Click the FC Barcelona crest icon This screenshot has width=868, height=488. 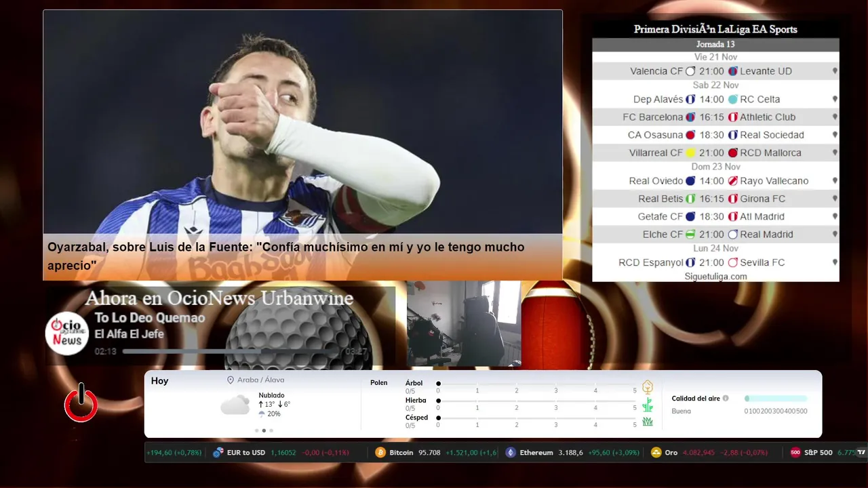point(690,117)
